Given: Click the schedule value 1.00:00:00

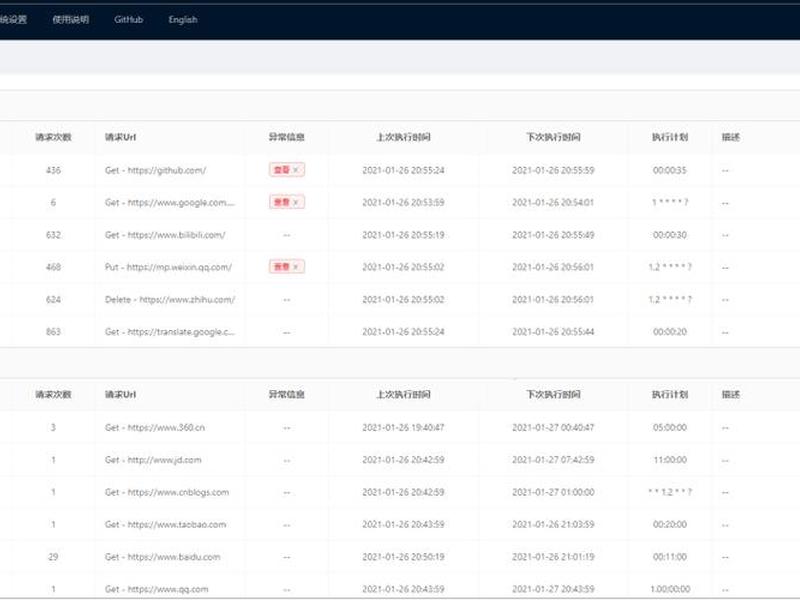Looking at the screenshot, I should [x=670, y=589].
